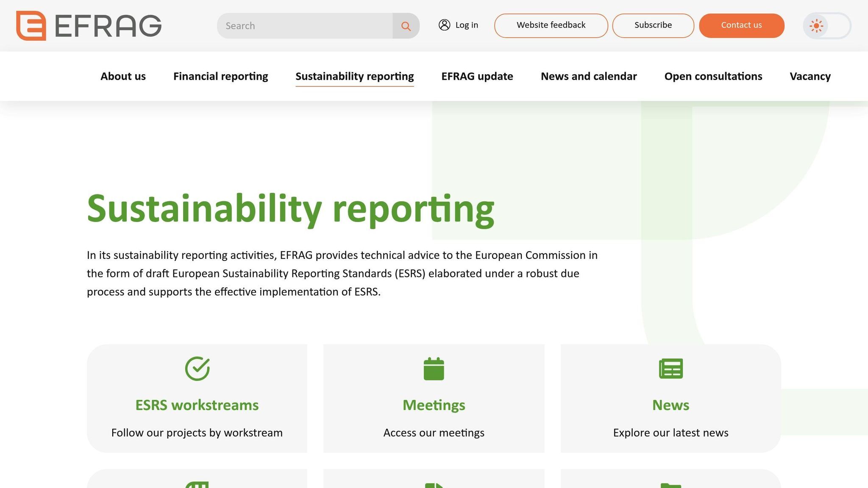Open the Financial reporting menu

click(x=220, y=76)
